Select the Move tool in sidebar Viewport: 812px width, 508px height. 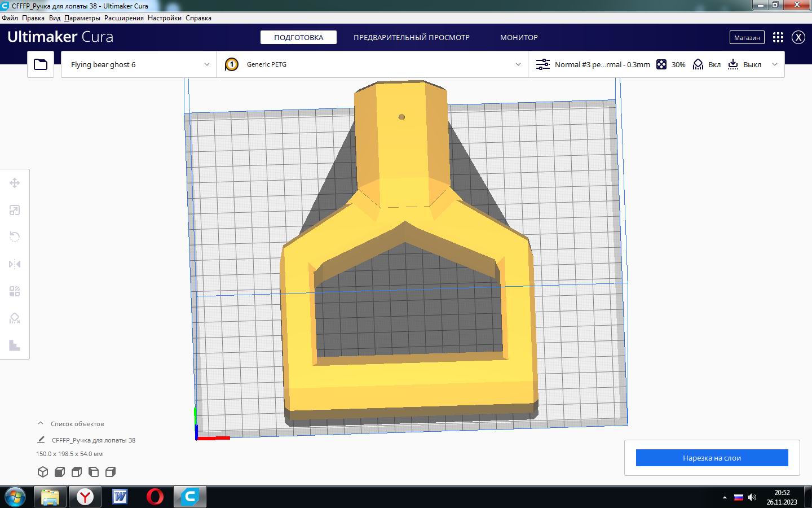pyautogui.click(x=15, y=183)
